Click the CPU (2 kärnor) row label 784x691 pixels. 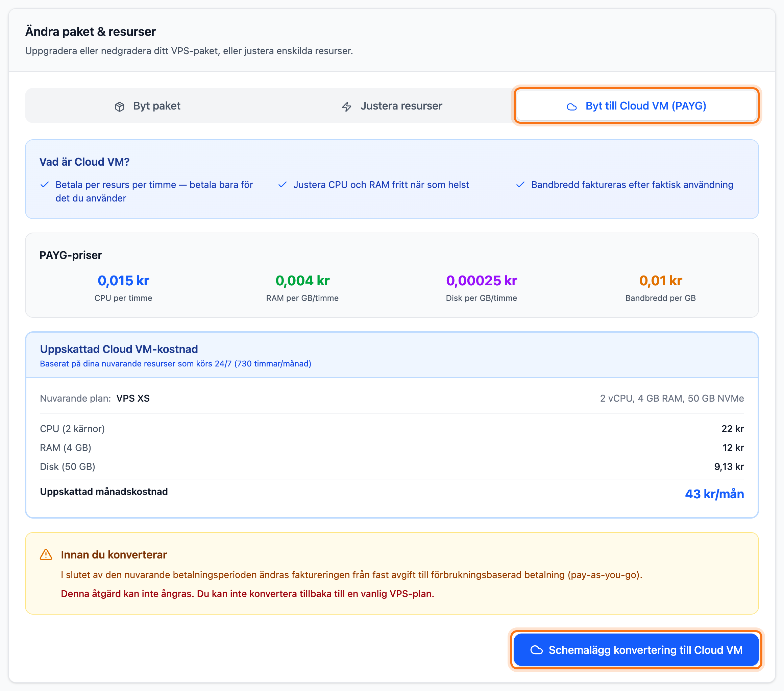pyautogui.click(x=72, y=429)
